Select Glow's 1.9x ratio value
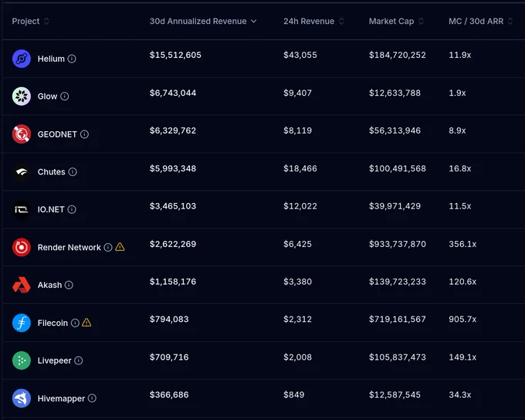The width and height of the screenshot is (525, 420). [457, 93]
